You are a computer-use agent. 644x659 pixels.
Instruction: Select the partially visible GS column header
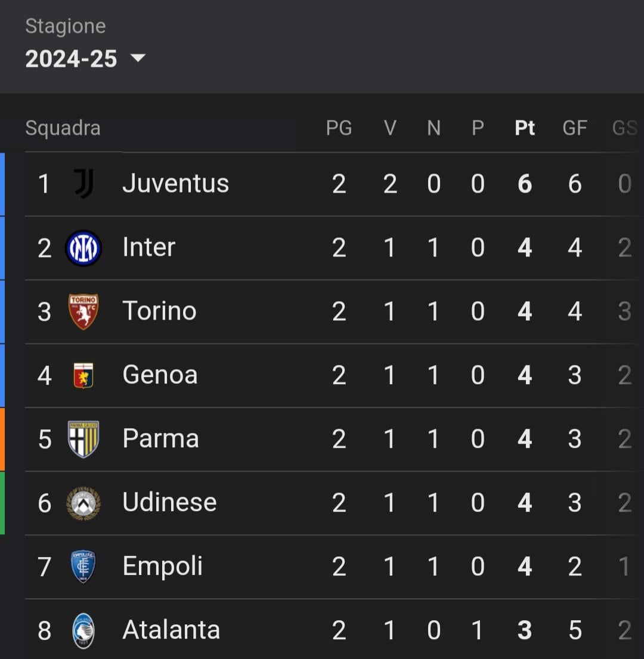[x=625, y=128]
